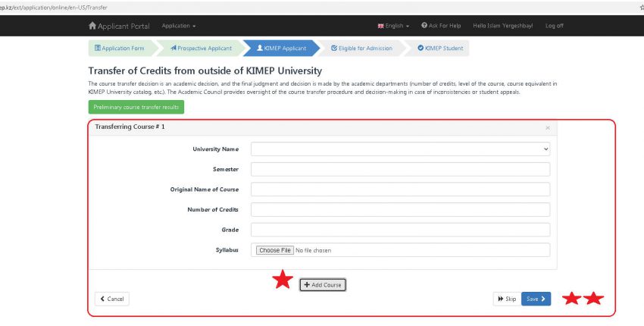Focus the Original Name of Course field
Screen dimensions: 644x326
click(401, 190)
